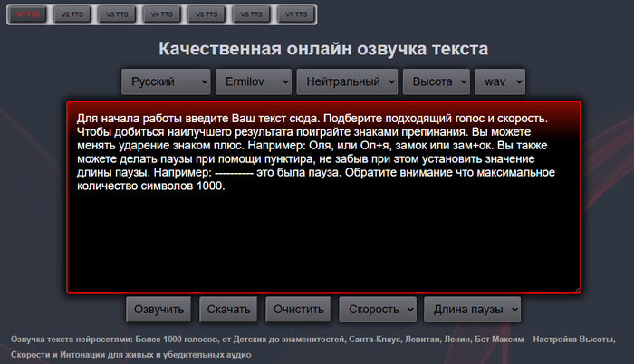Open the V7 TTS tab
The width and height of the screenshot is (634, 364).
[297, 14]
